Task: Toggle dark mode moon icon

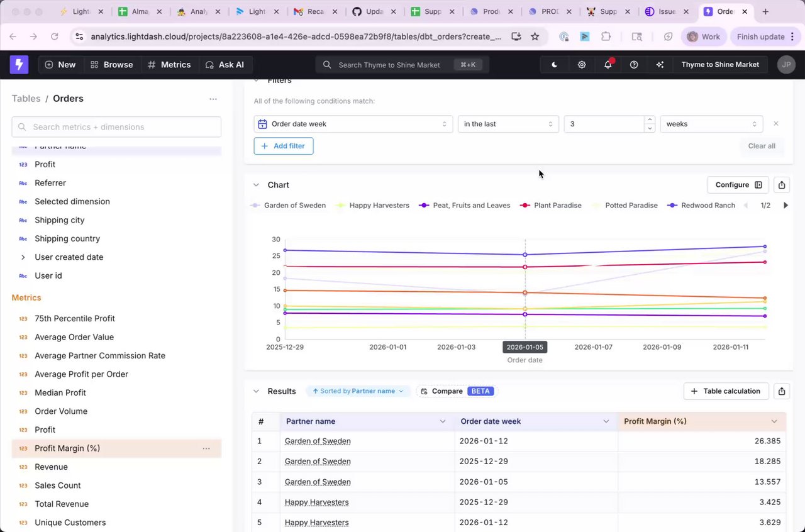Action: coord(554,65)
